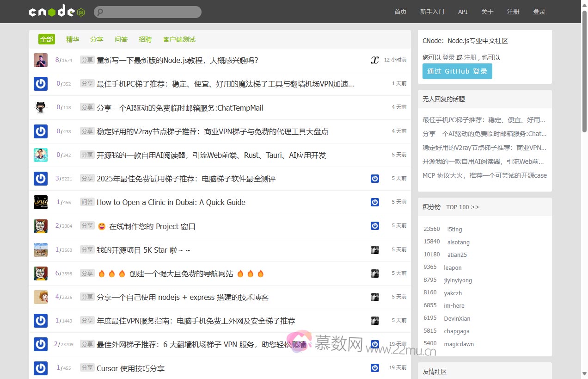Select the 招聘 tab
Screen dimensions: 588x379
pos(145,39)
